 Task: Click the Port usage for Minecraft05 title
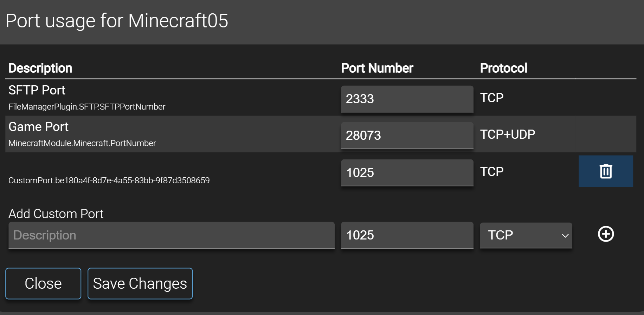[x=117, y=21]
